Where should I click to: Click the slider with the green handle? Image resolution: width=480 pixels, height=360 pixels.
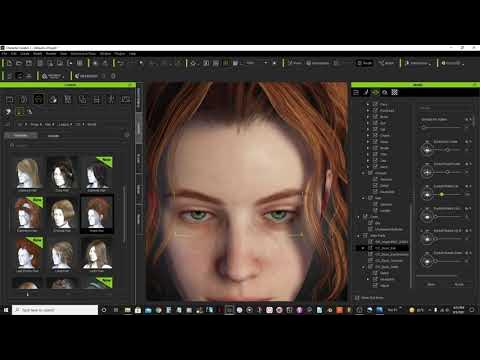click(x=447, y=194)
